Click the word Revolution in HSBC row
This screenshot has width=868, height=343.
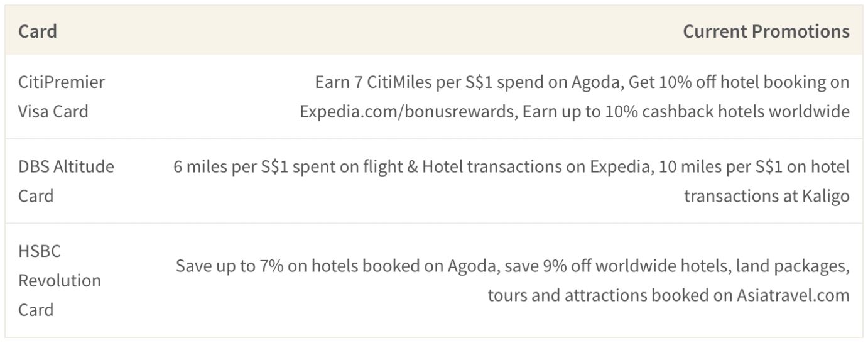click(60, 280)
